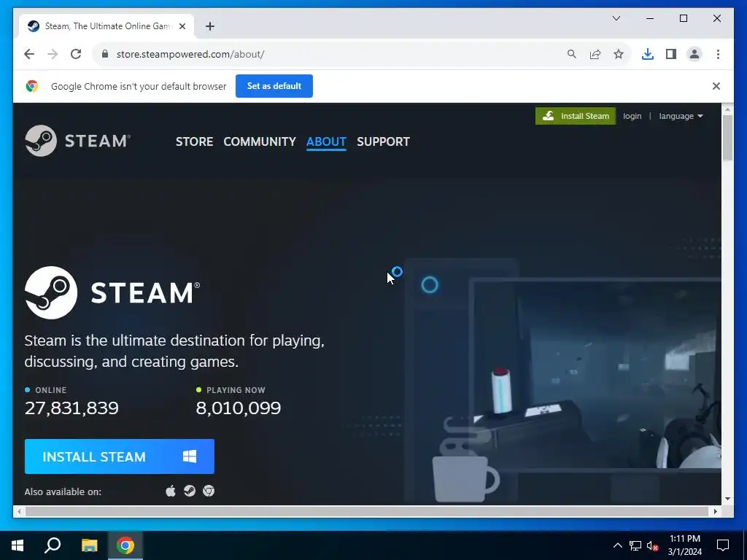Image resolution: width=747 pixels, height=560 pixels.
Task: Select the ABOUT navigation item
Action: 326,141
